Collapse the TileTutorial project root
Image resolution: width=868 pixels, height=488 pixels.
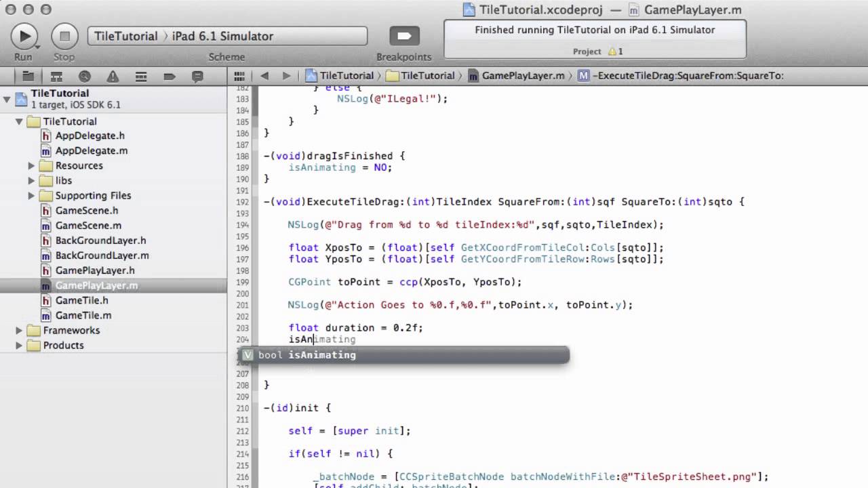7,100
